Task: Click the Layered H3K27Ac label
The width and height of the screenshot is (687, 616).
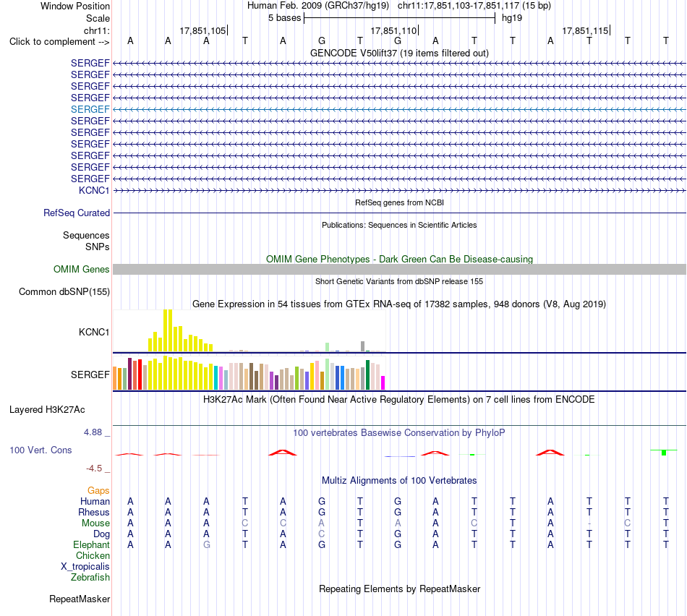Action: point(47,410)
